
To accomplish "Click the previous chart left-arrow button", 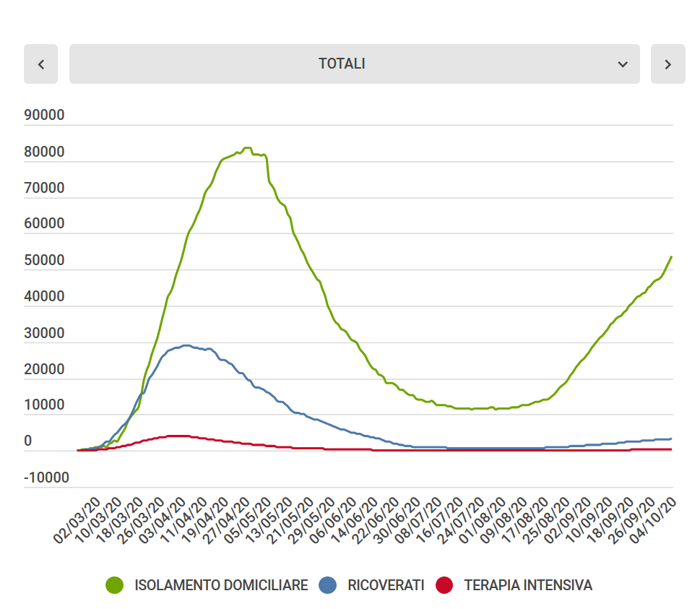I will (40, 64).
